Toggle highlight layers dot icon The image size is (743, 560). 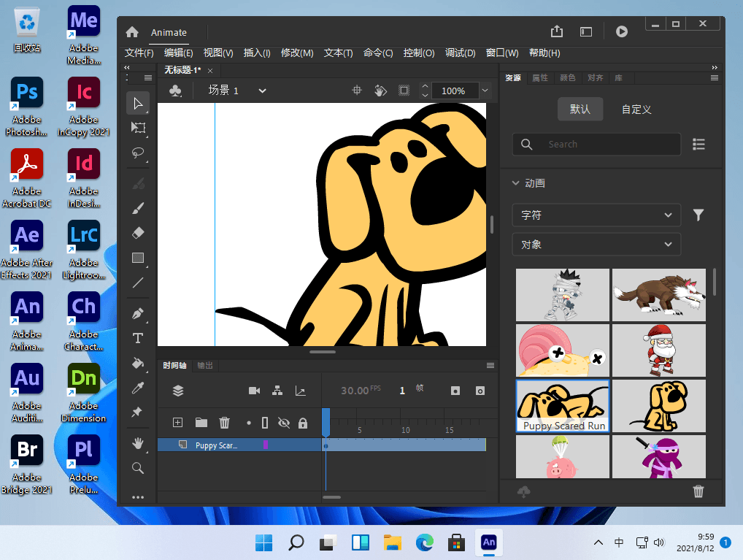pyautogui.click(x=249, y=423)
